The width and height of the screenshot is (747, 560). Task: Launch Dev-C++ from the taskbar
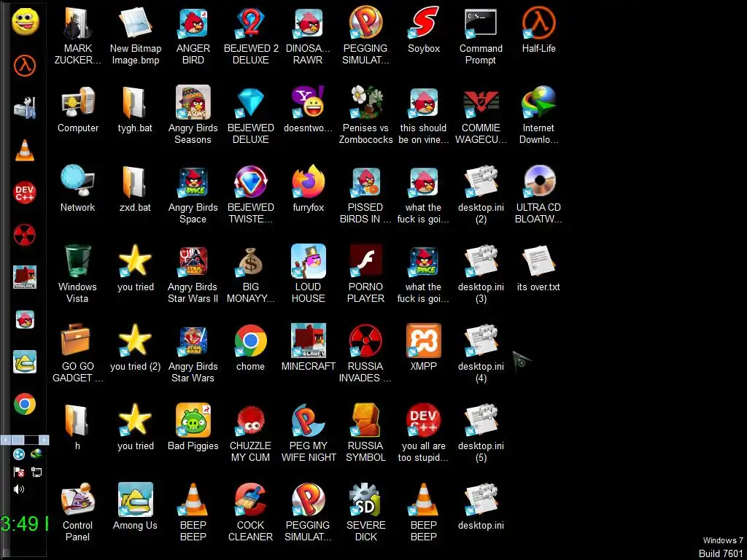click(25, 192)
